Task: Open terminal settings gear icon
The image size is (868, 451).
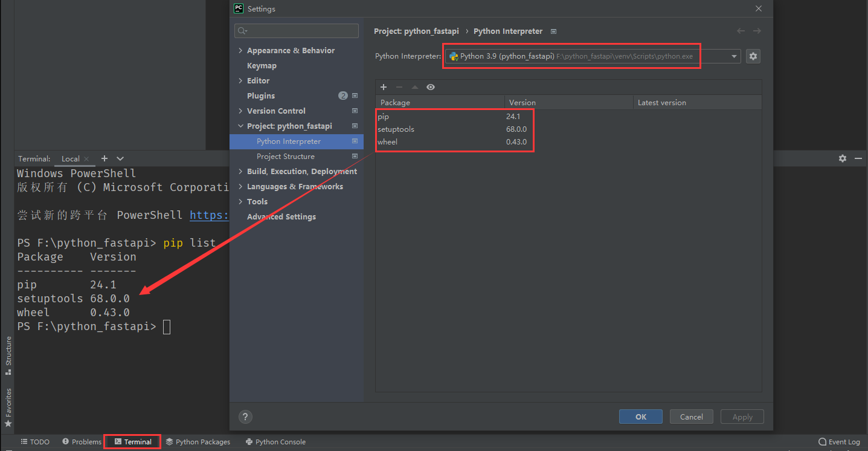Action: click(x=843, y=158)
